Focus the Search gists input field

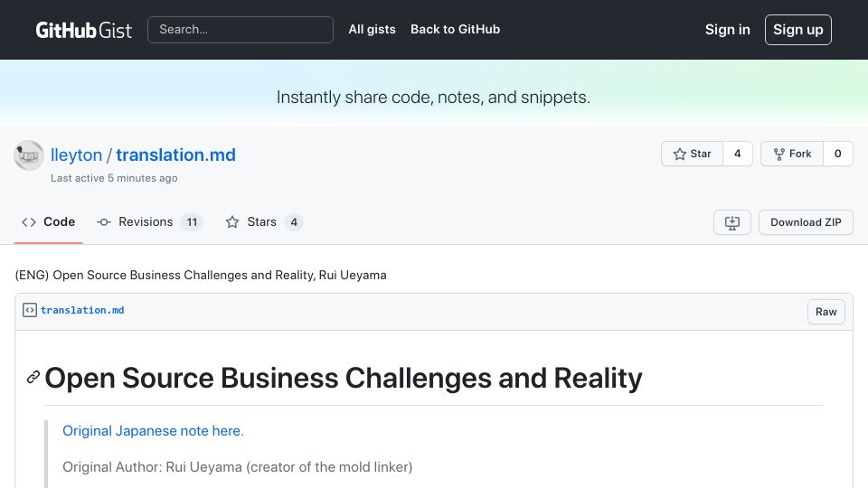(241, 30)
